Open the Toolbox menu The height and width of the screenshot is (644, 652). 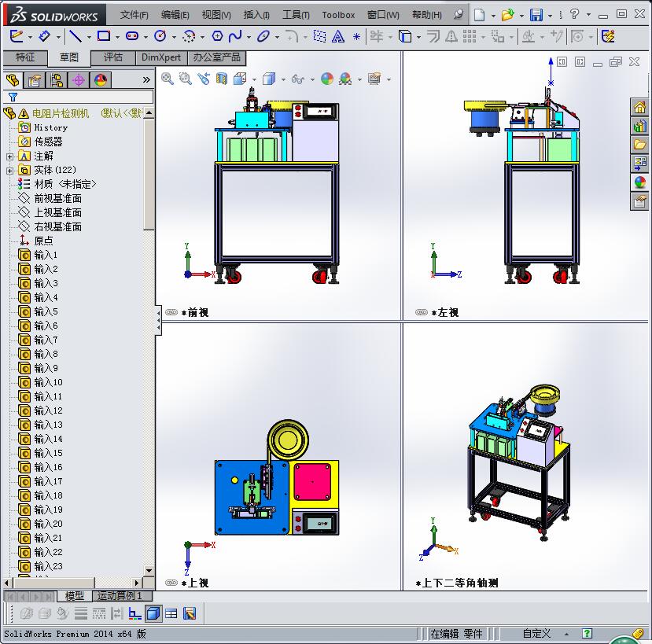(x=338, y=15)
